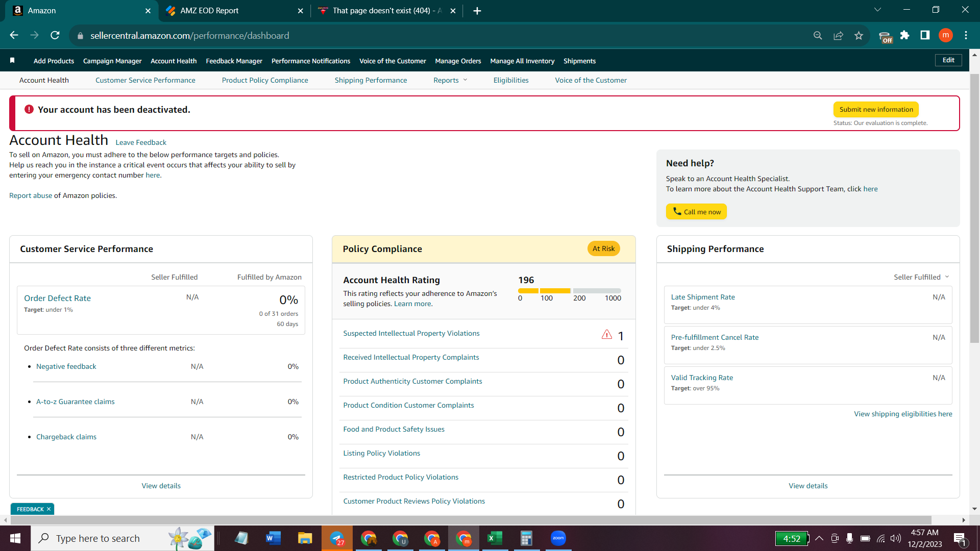Open Listing Policy Violations link
This screenshot has height=551, width=980.
(x=382, y=453)
